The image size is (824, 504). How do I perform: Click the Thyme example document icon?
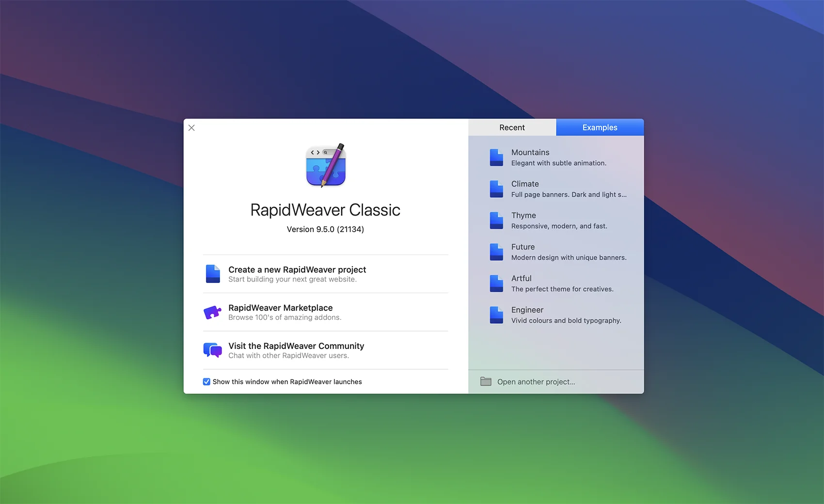coord(496,220)
